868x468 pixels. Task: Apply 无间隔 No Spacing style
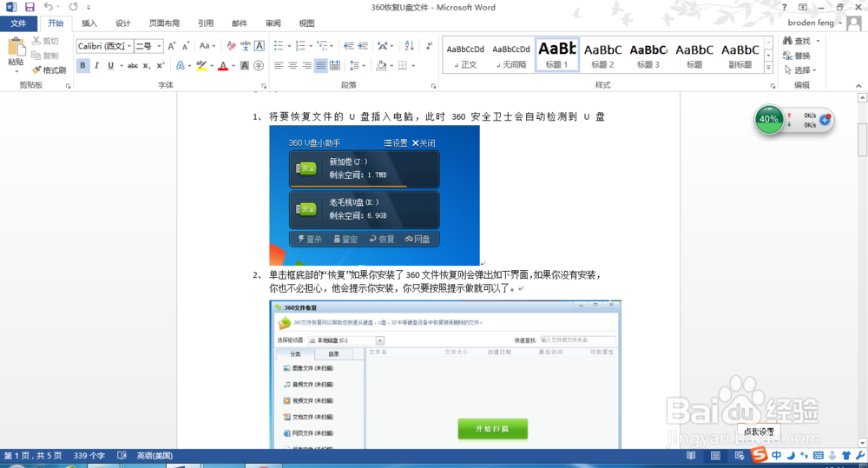(x=511, y=55)
